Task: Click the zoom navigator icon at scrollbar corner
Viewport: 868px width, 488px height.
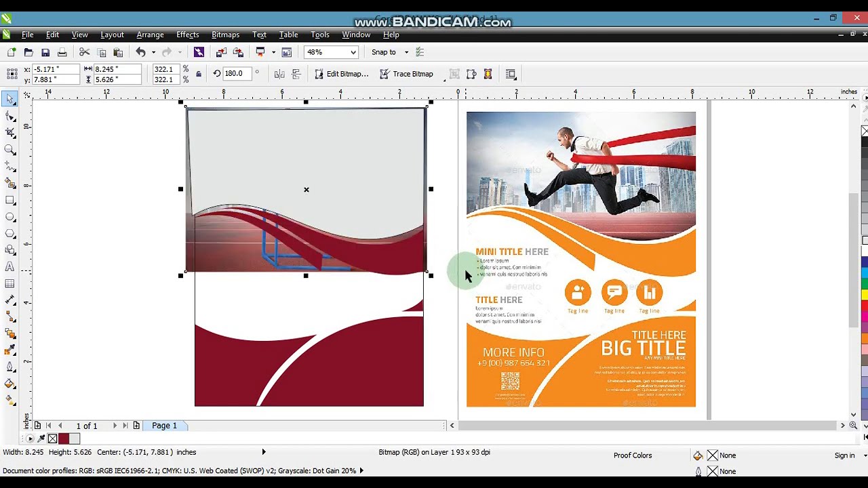Action: click(x=853, y=426)
